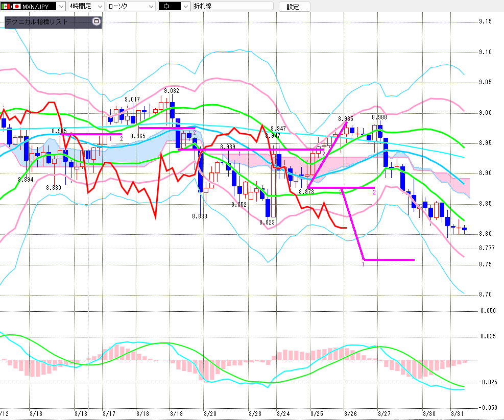Open the 中 size selector dropdown
This screenshot has height=420, width=504.
pyautogui.click(x=185, y=7)
